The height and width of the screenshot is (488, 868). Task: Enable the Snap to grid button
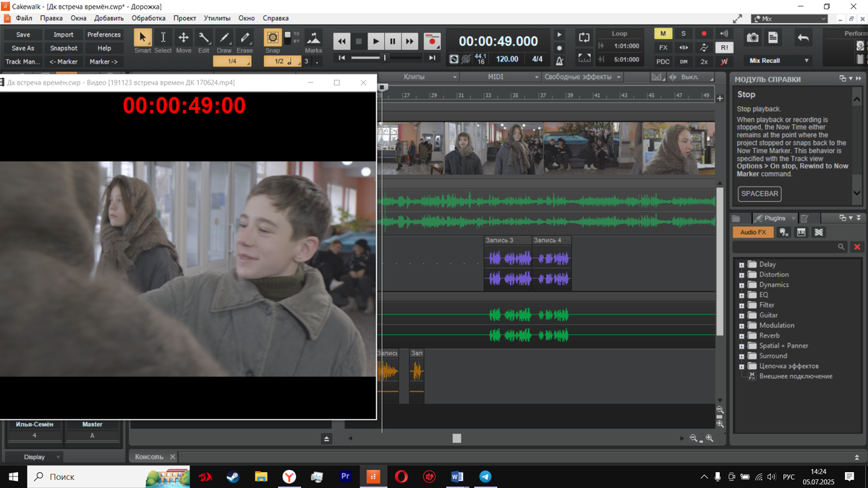coord(273,38)
